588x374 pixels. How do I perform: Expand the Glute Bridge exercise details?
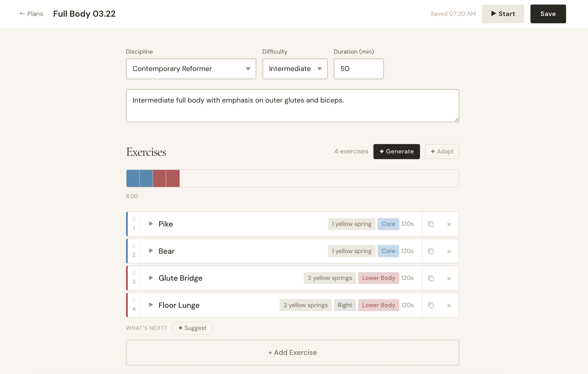pyautogui.click(x=151, y=278)
